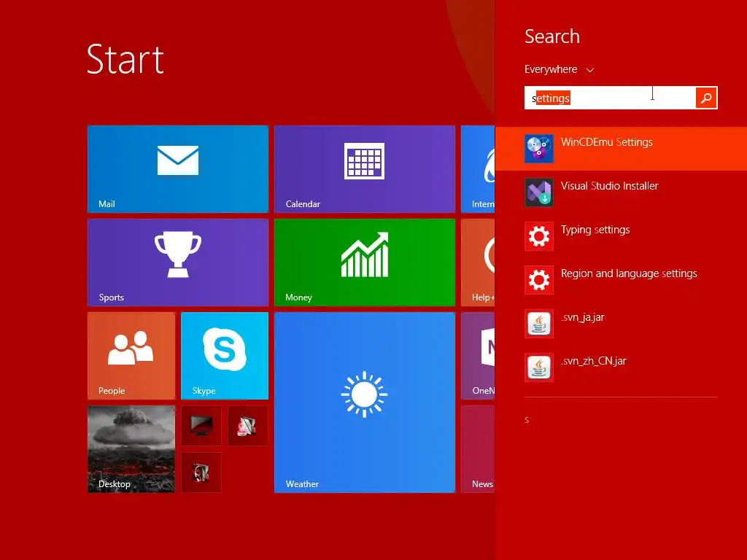This screenshot has width=747, height=560.
Task: Open the Help+Tips tile
Action: [x=478, y=262]
